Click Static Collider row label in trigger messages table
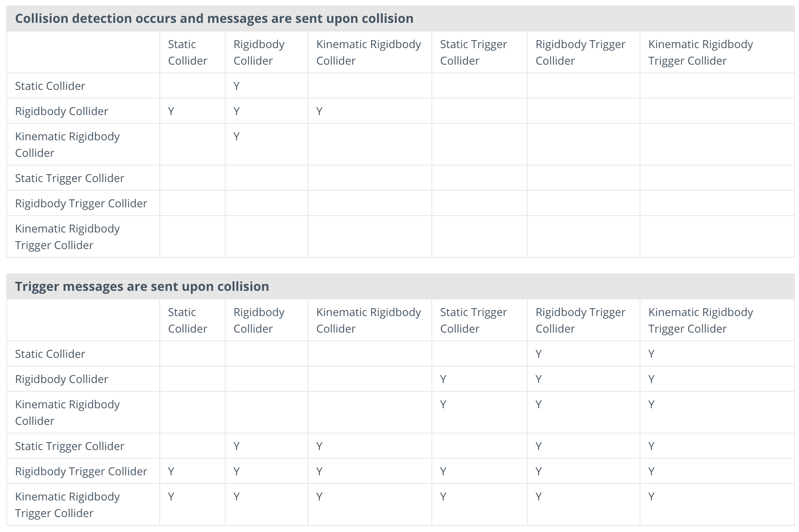 [50, 354]
